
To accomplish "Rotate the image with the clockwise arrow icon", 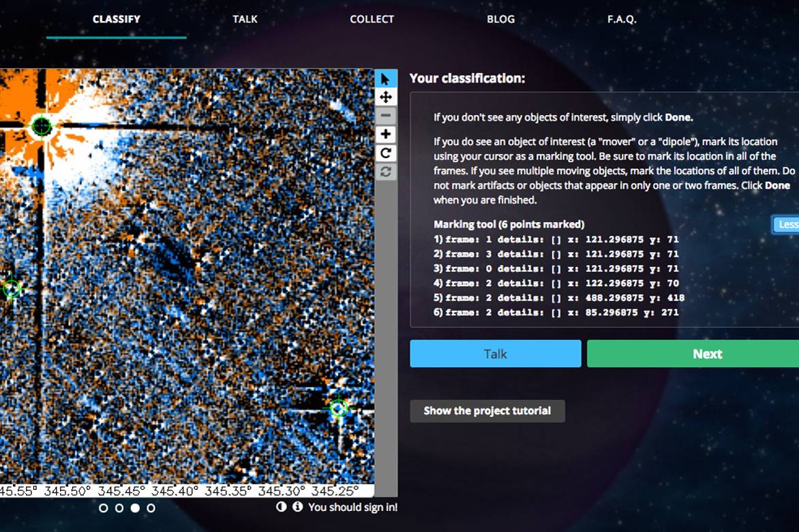I will click(x=386, y=153).
